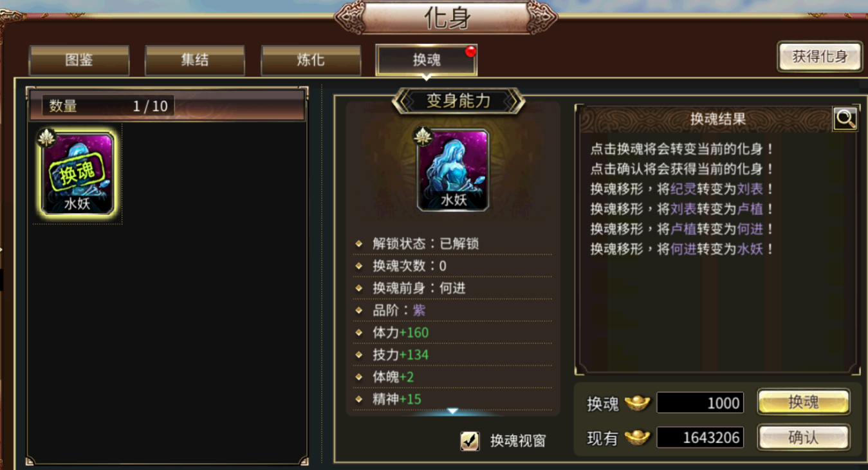This screenshot has width=868, height=470.
Task: Switch to the 图鉴 tab
Action: pyautogui.click(x=79, y=61)
